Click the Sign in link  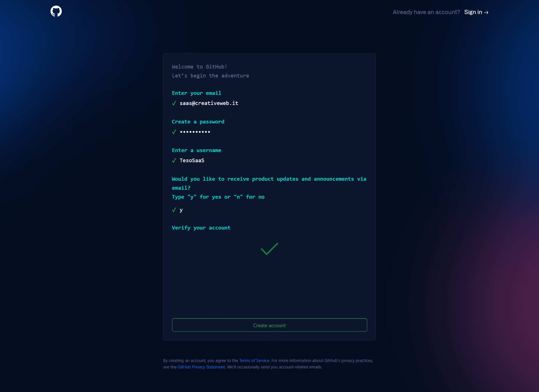point(476,12)
